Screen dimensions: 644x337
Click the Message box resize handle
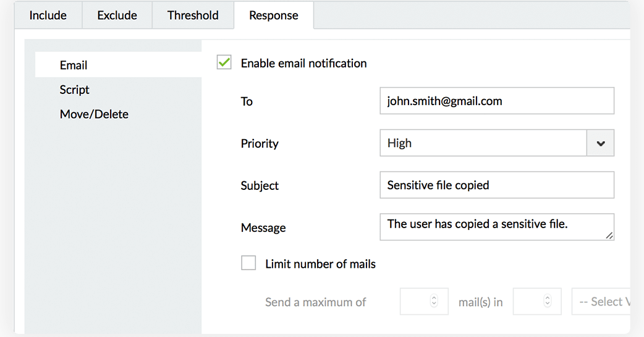[609, 235]
